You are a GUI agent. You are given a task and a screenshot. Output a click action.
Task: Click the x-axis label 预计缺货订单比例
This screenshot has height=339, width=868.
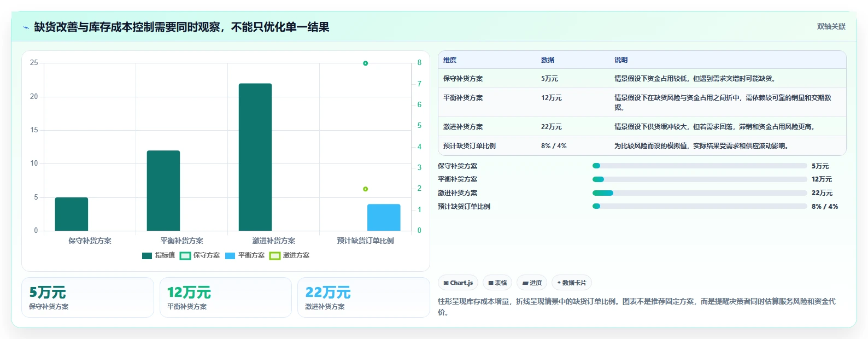tap(366, 241)
